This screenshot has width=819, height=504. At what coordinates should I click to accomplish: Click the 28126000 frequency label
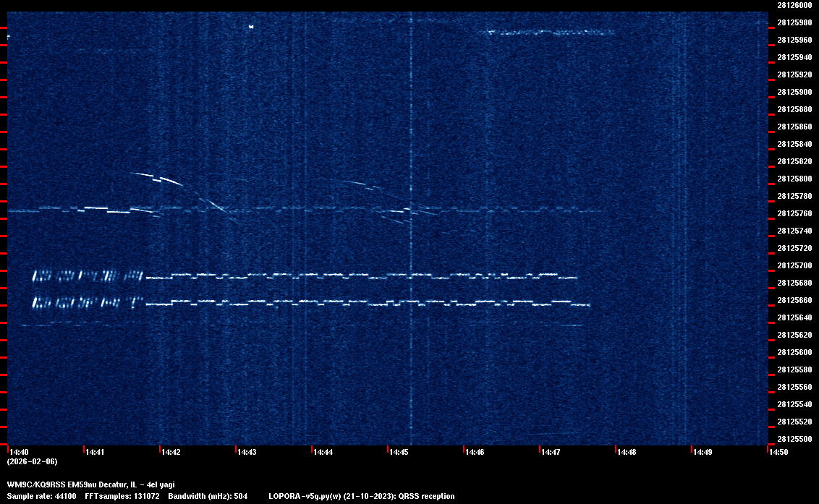(794, 5)
